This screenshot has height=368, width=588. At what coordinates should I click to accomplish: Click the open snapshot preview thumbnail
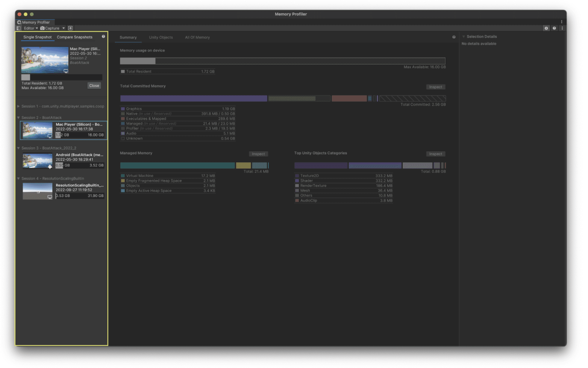[x=45, y=60]
